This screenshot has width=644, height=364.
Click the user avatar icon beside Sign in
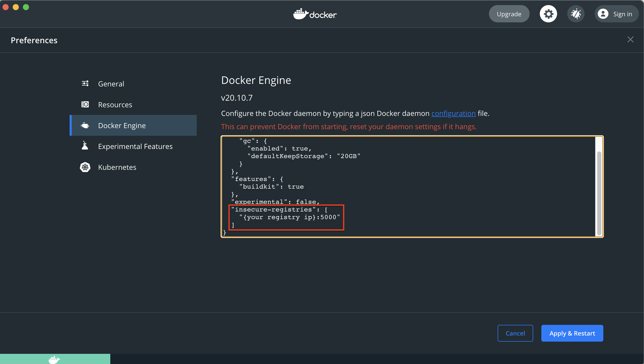(x=603, y=14)
